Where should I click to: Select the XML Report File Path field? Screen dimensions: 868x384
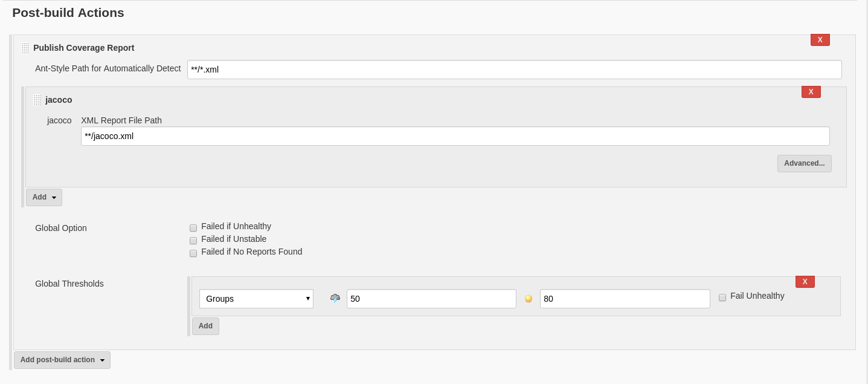click(x=455, y=136)
